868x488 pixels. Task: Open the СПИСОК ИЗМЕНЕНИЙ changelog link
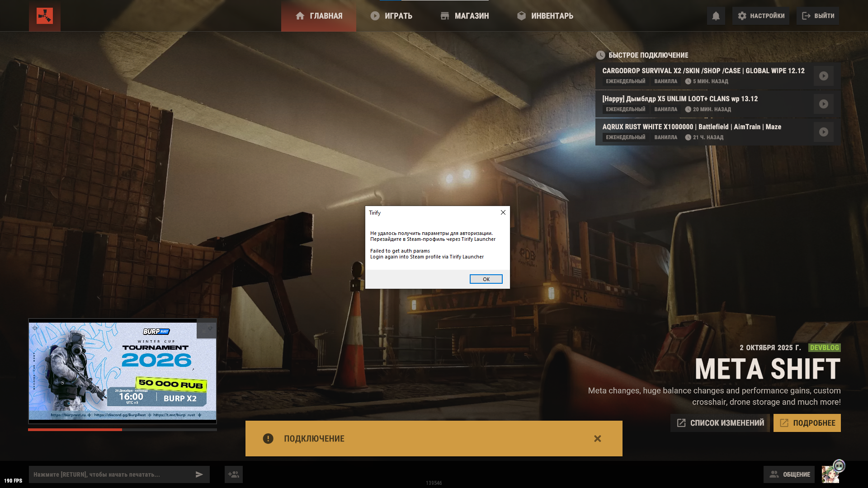coord(720,423)
